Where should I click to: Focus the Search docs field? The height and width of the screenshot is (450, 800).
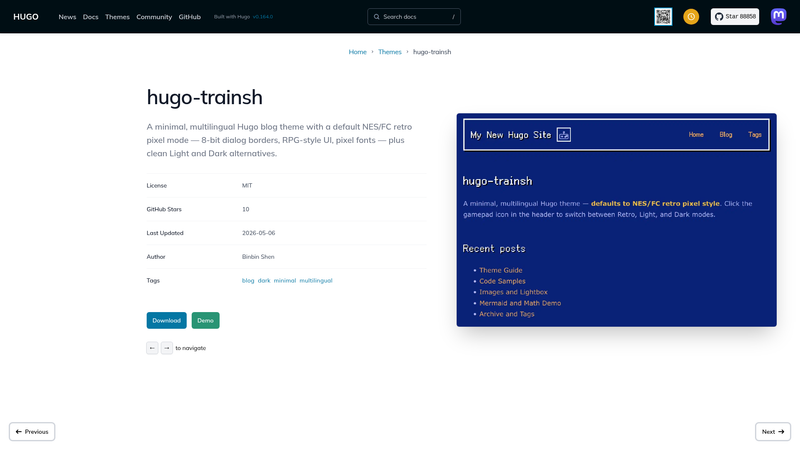[x=414, y=17]
